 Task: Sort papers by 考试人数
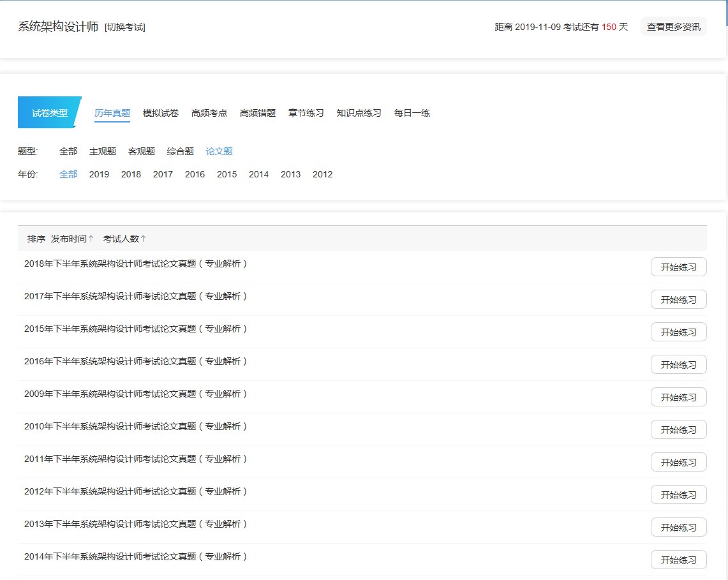(124, 237)
